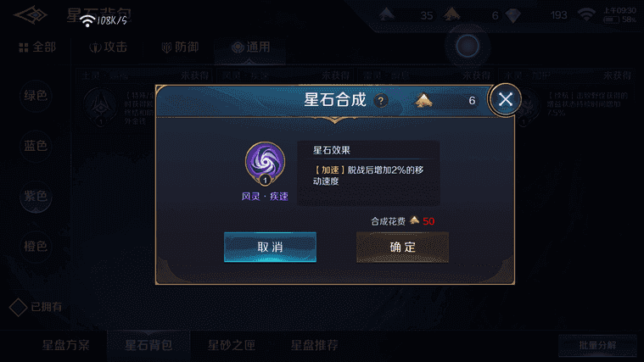Open the 星盘方案 bottom tab
The height and width of the screenshot is (362, 644).
coord(65,345)
